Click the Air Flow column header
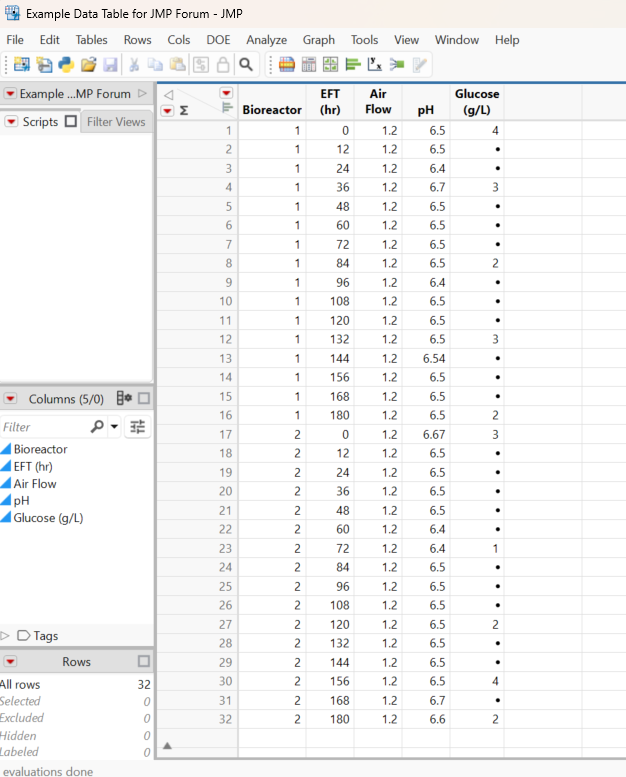The image size is (626, 777). pos(378,102)
